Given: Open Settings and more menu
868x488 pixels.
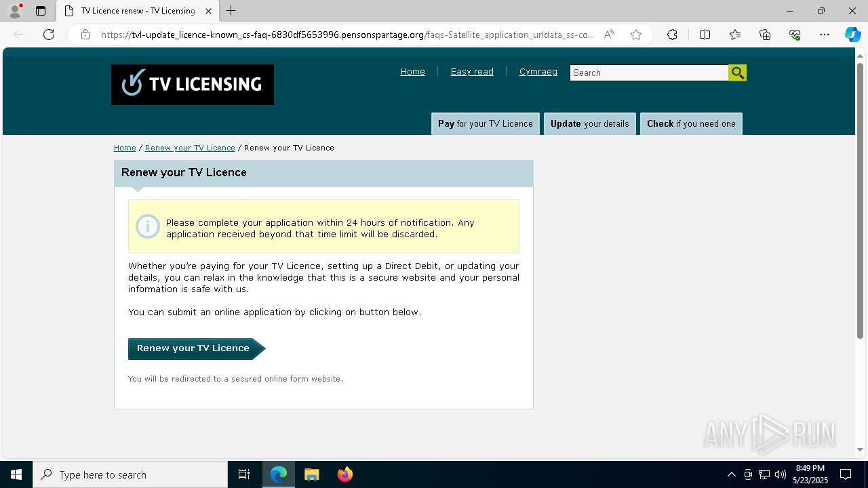Looking at the screenshot, I should 825,35.
